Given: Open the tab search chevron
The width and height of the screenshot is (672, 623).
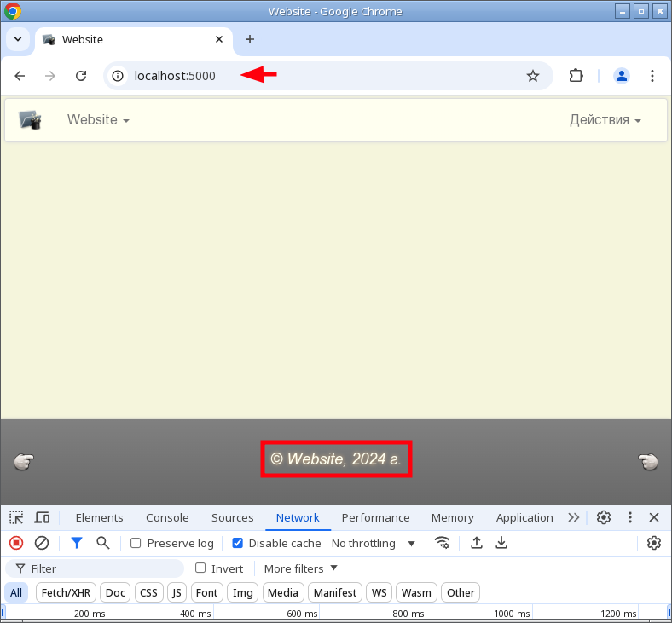Looking at the screenshot, I should pos(18,39).
